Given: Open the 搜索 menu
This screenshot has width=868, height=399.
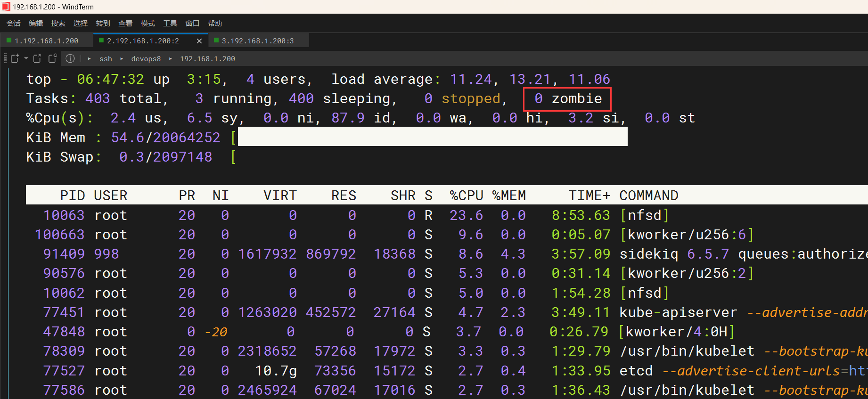Looking at the screenshot, I should tap(58, 23).
